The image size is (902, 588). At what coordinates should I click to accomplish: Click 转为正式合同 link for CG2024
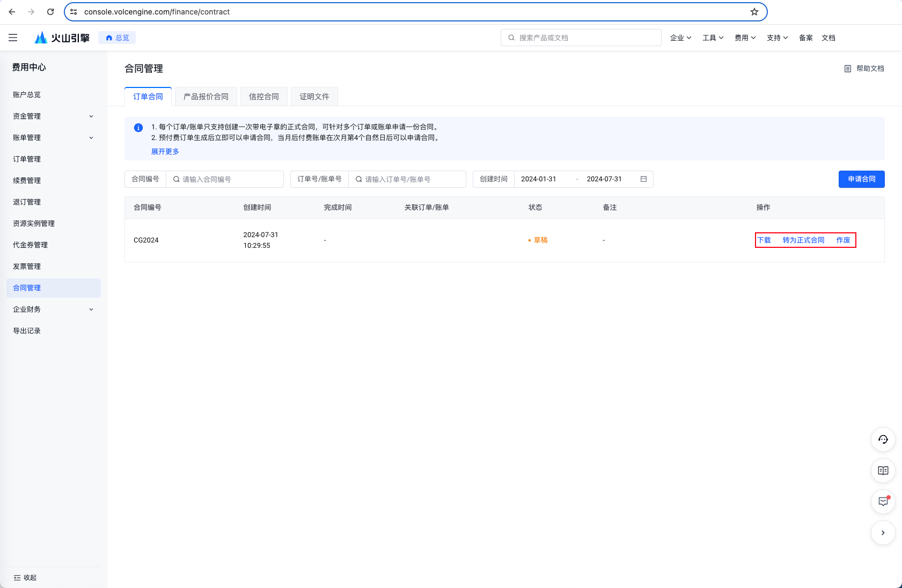[803, 240]
